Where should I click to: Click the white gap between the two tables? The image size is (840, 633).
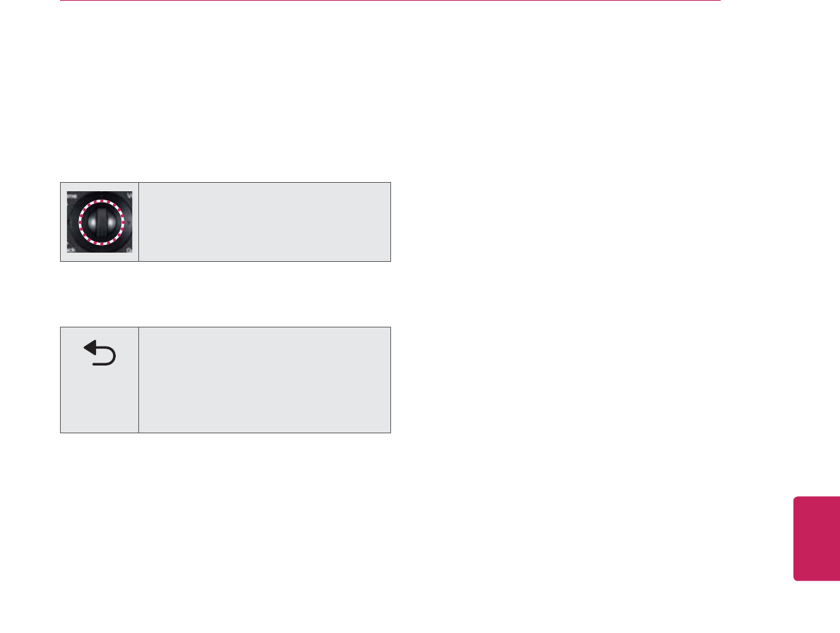[224, 294]
